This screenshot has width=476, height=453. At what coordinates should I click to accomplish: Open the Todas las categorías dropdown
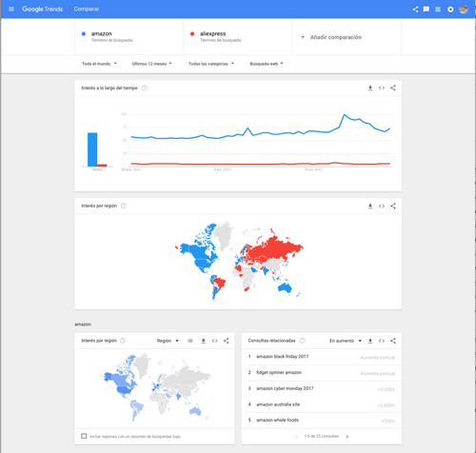point(211,64)
